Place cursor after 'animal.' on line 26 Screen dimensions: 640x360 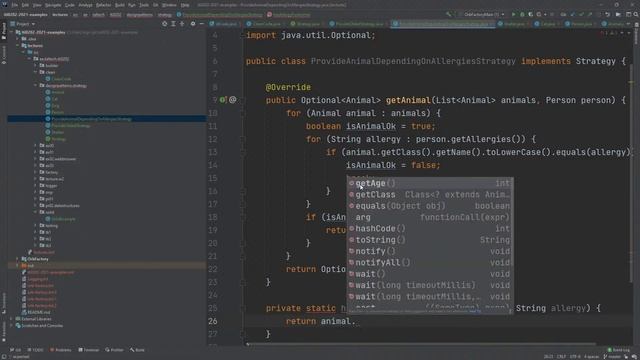pos(356,321)
